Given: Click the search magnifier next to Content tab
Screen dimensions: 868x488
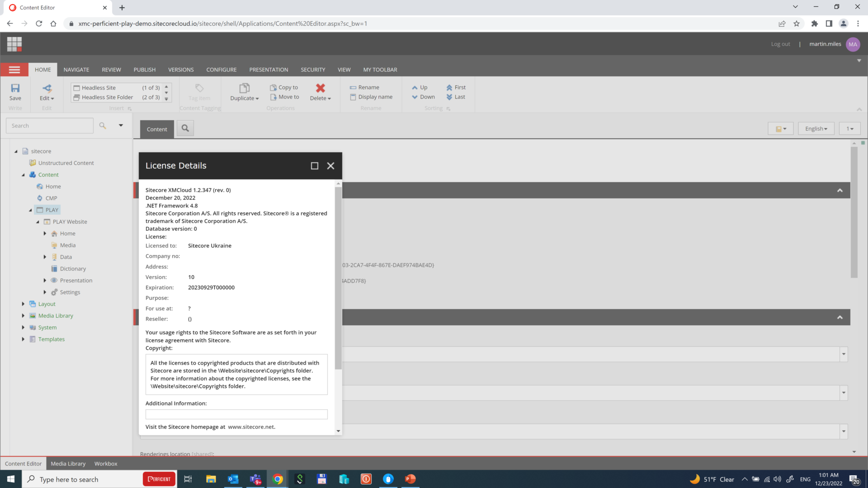Looking at the screenshot, I should point(185,128).
